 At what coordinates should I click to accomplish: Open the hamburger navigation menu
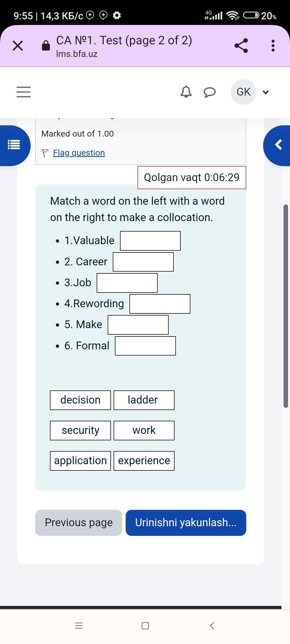click(24, 92)
